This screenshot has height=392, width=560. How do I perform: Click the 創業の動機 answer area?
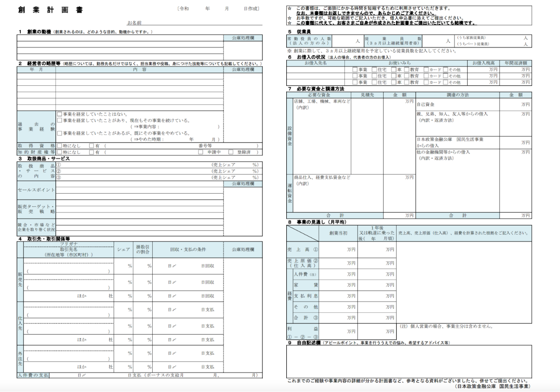(x=120, y=50)
